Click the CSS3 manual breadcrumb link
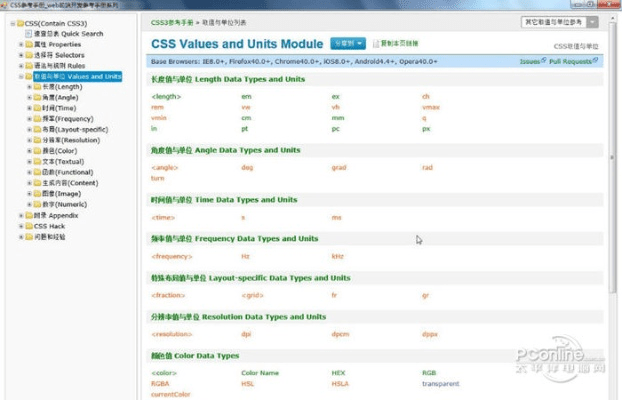 [x=172, y=21]
